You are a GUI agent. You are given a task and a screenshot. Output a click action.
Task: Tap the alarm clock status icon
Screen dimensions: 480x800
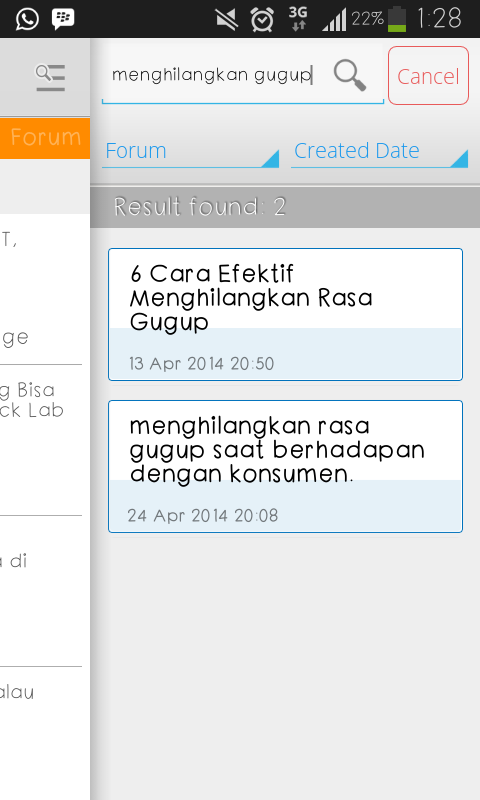pyautogui.click(x=262, y=19)
